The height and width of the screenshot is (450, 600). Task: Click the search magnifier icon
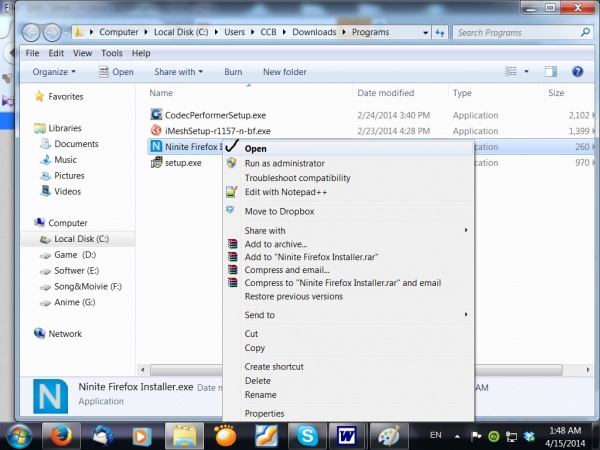pos(585,33)
